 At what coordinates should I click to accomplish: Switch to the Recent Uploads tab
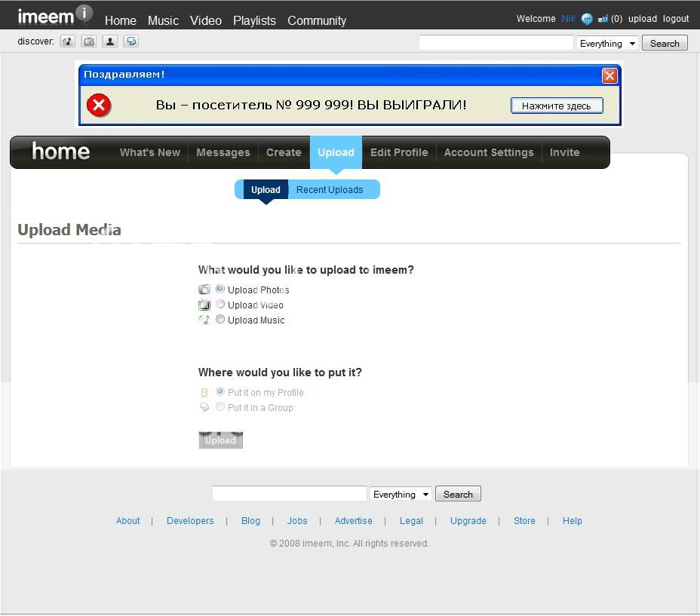click(x=330, y=190)
